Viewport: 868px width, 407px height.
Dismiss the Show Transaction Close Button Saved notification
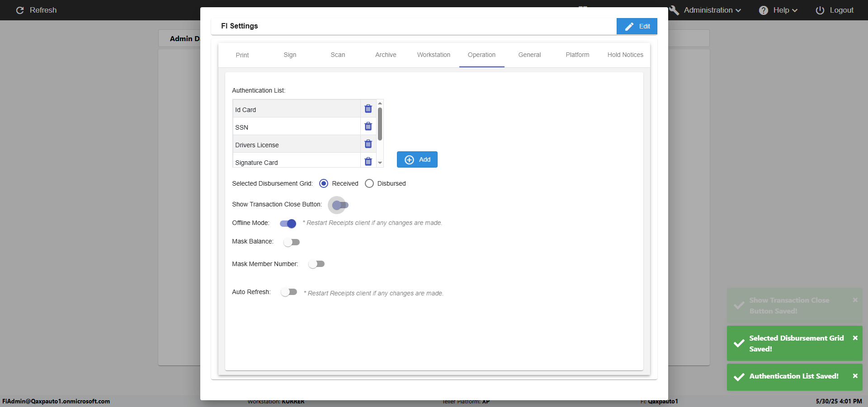coord(855,300)
